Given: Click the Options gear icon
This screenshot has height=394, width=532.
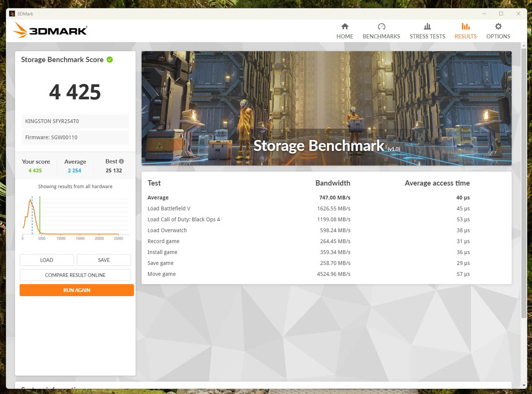Looking at the screenshot, I should (x=498, y=26).
